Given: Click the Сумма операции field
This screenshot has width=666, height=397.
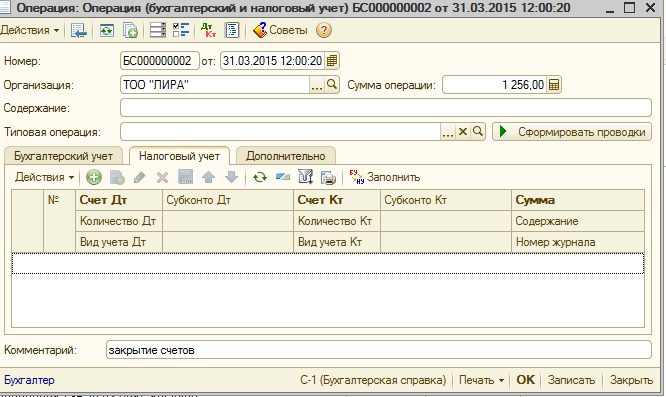Looking at the screenshot, I should click(x=494, y=84).
